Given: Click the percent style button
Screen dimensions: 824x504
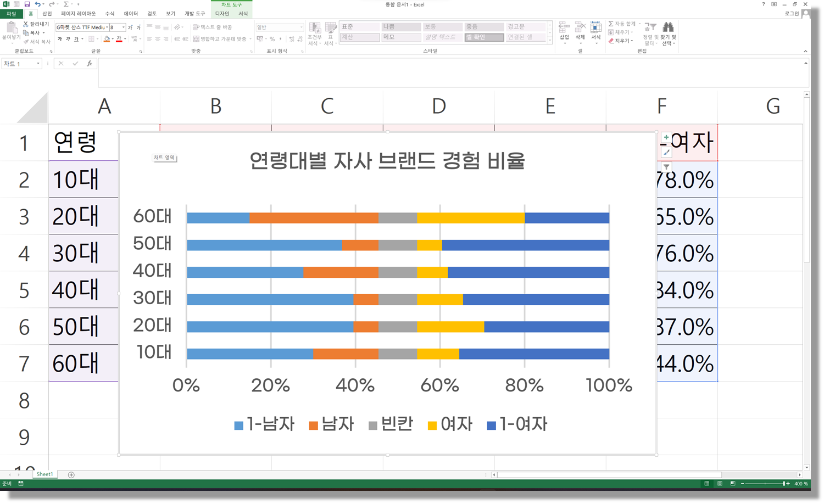Looking at the screenshot, I should point(272,39).
